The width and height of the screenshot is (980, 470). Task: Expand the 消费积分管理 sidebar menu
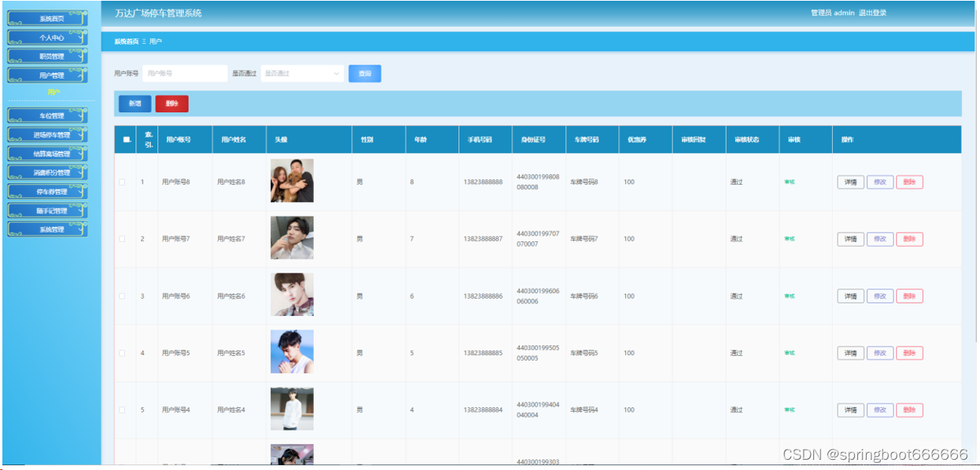pyautogui.click(x=47, y=172)
